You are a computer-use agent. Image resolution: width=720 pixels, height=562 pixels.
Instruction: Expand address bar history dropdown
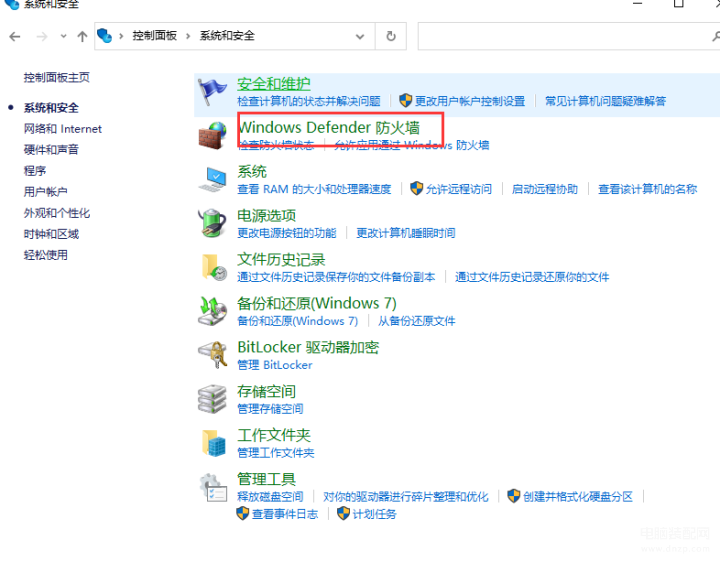pyautogui.click(x=360, y=36)
